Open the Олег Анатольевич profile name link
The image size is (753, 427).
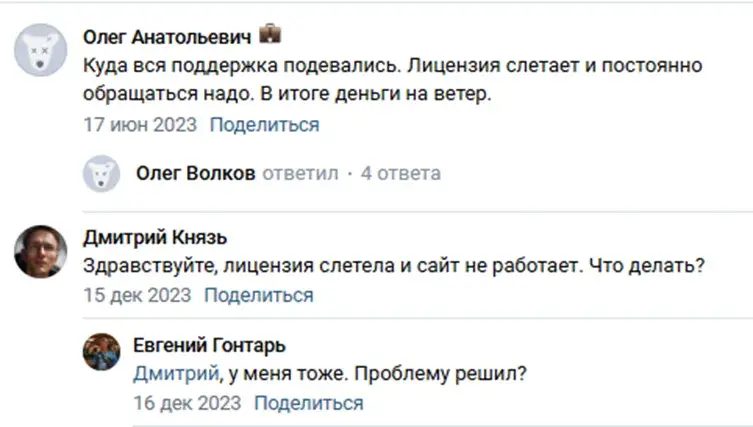pos(167,37)
